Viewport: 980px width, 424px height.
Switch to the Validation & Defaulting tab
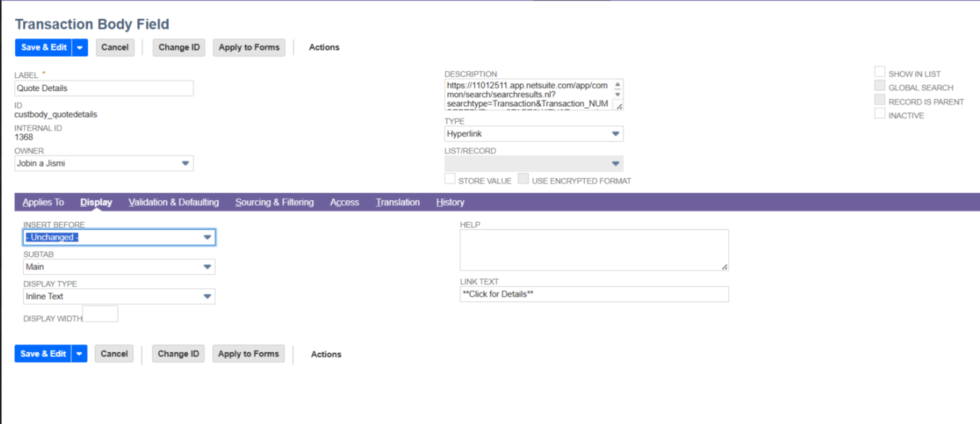click(x=174, y=202)
